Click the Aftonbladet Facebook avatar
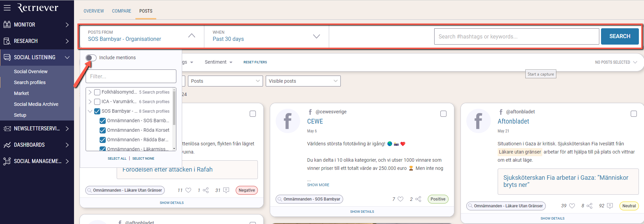Screen dimensions: 644x224 [x=478, y=121]
